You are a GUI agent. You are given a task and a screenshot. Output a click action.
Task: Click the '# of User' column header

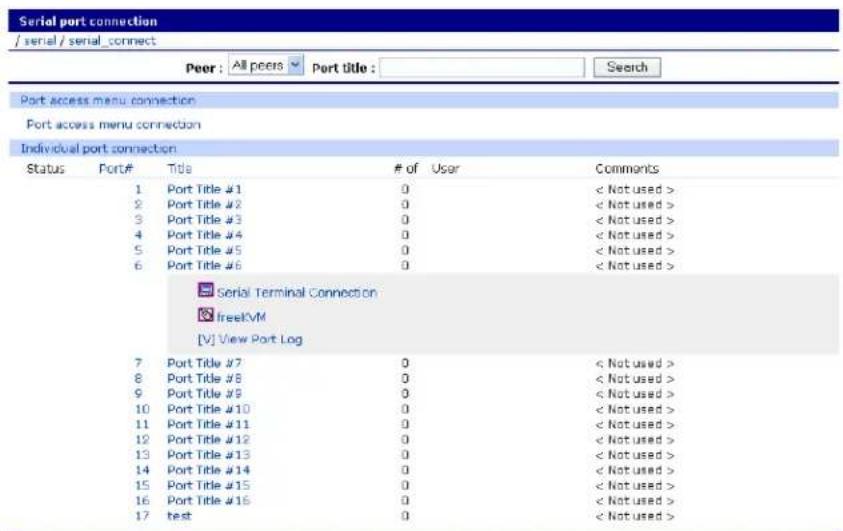tap(426, 169)
